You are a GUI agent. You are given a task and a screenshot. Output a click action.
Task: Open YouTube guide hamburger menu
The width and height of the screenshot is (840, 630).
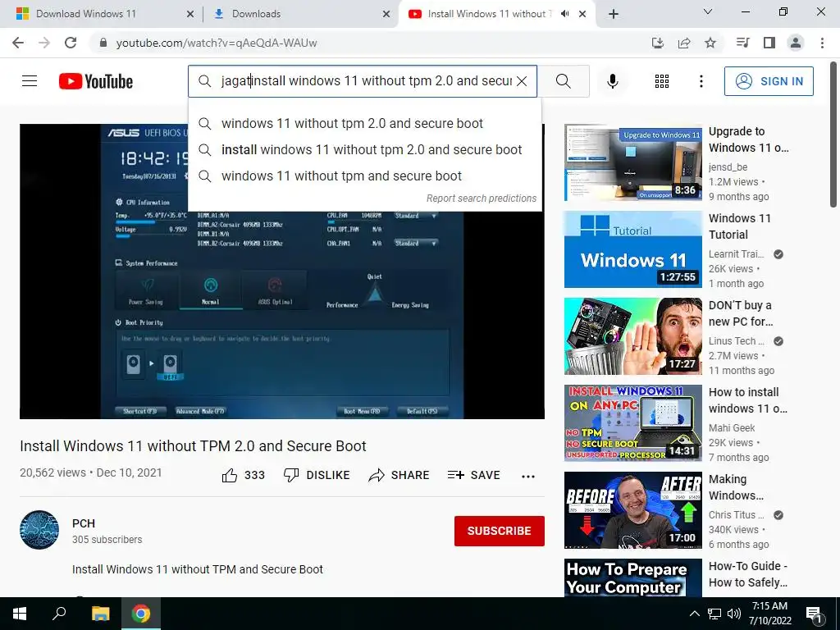[x=30, y=81]
